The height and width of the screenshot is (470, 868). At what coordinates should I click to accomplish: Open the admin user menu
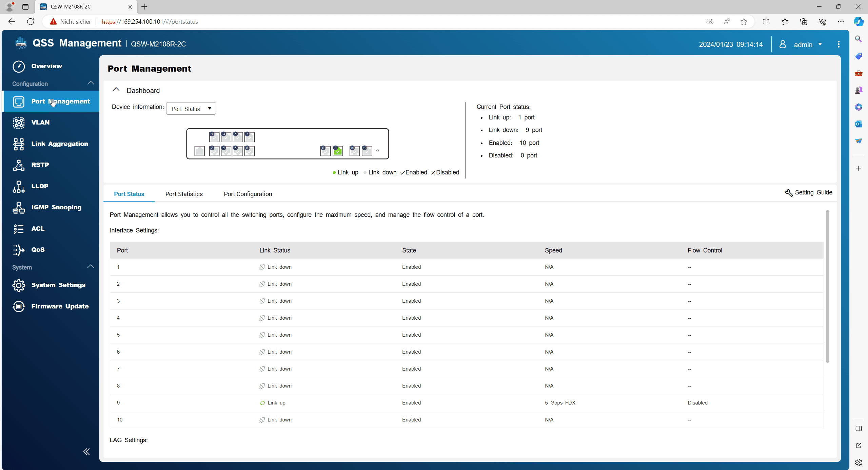[x=803, y=44]
